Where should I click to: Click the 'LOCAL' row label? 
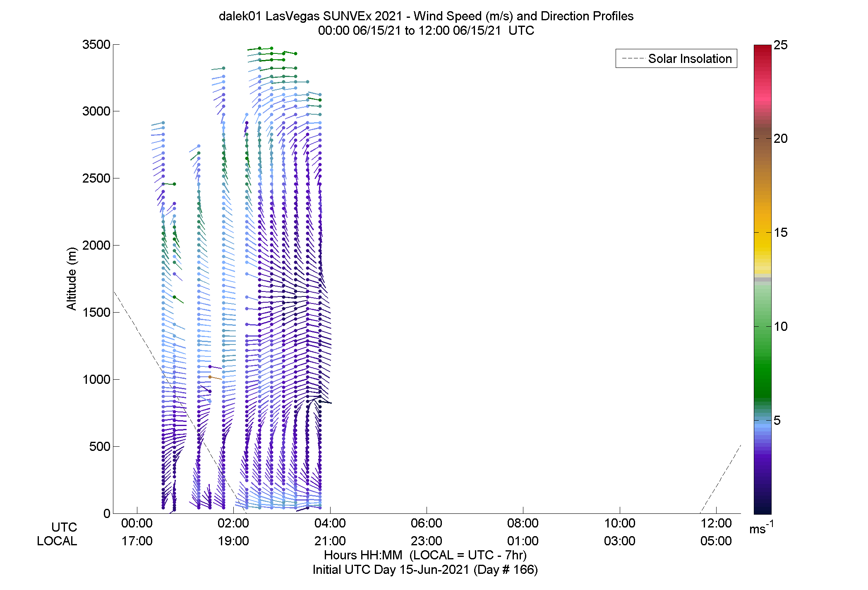click(57, 541)
